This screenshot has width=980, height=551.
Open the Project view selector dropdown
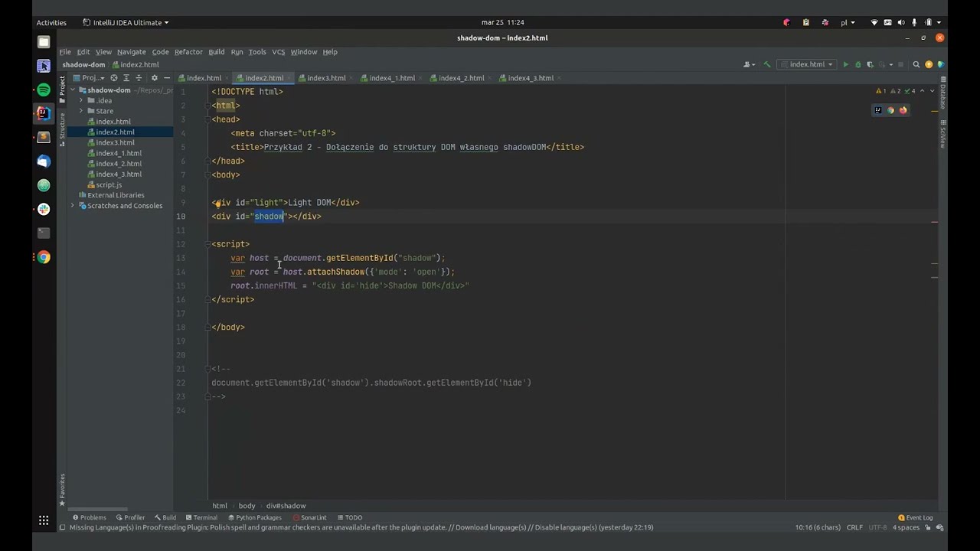(88, 78)
